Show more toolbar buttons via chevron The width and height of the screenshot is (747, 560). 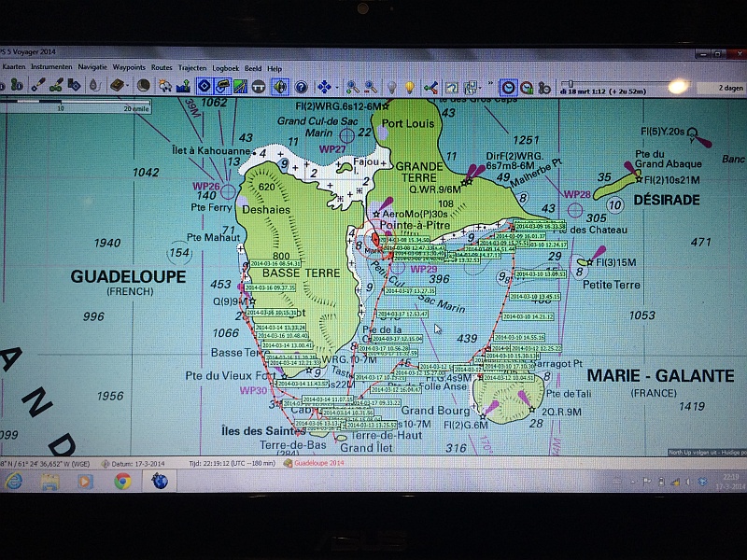click(x=491, y=84)
